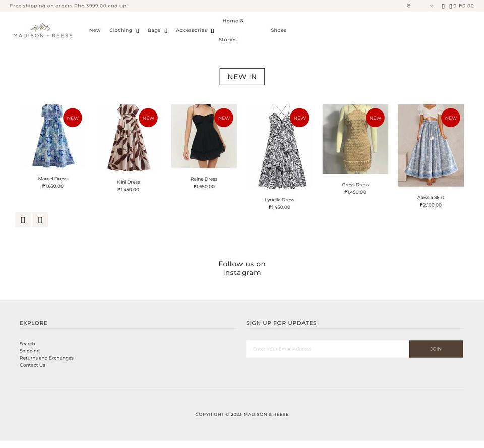Click the copyright Madison & Reese text
484x448 pixels.
[x=242, y=414]
